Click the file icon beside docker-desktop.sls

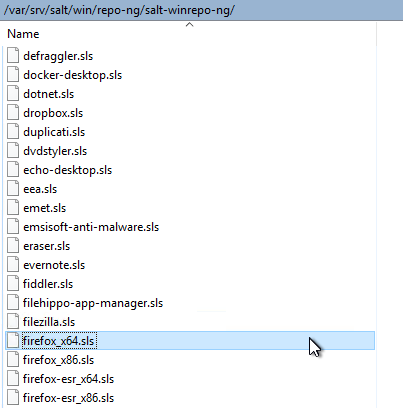click(13, 74)
